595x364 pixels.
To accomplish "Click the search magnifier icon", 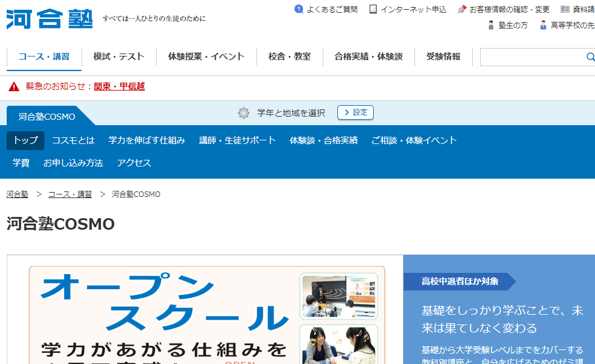I will [x=591, y=57].
